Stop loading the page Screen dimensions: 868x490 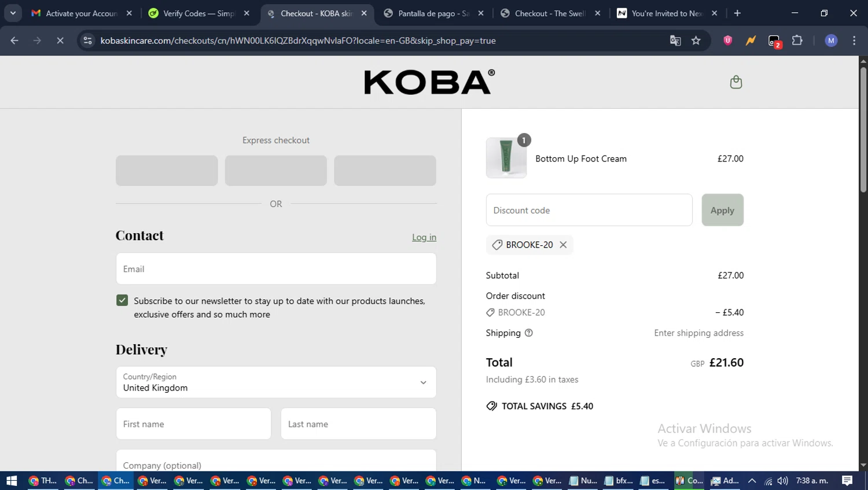point(60,40)
